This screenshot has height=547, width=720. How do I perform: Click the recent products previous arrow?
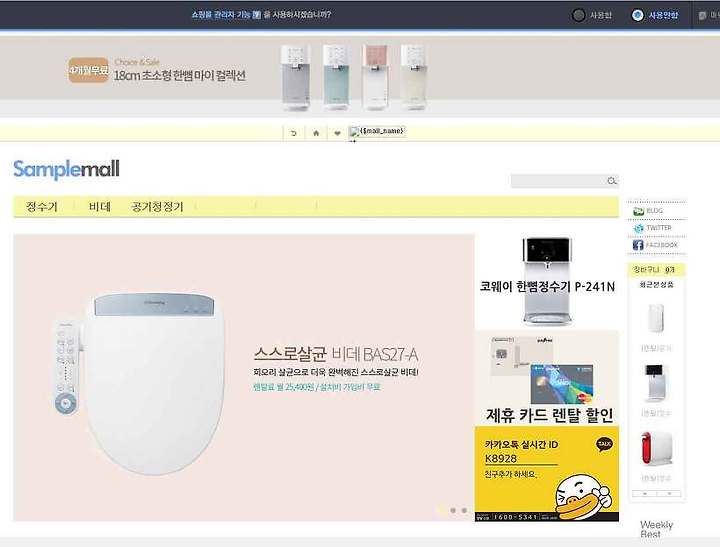(645, 494)
